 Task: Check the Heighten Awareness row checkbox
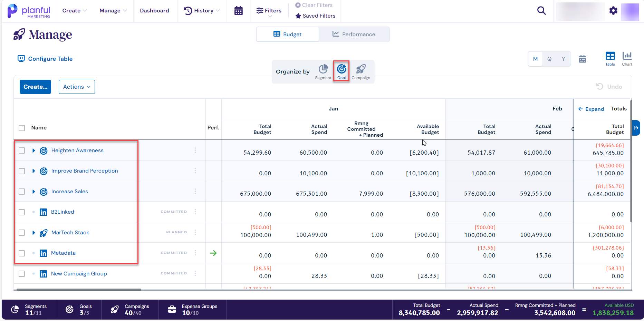tap(22, 150)
